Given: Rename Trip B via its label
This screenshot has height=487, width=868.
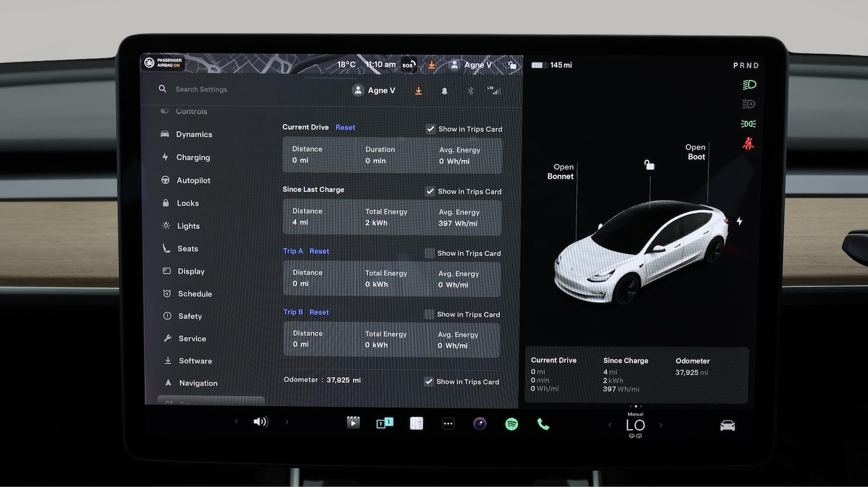Looking at the screenshot, I should pos(293,312).
